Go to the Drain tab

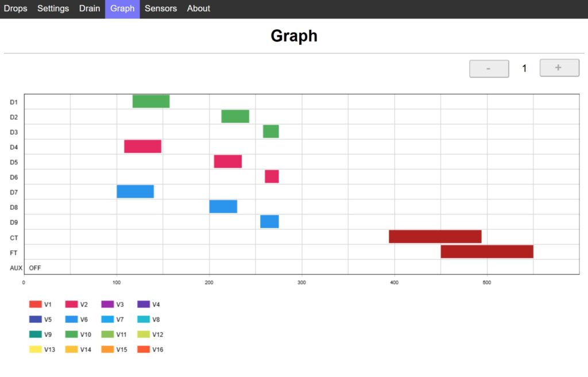tap(90, 9)
